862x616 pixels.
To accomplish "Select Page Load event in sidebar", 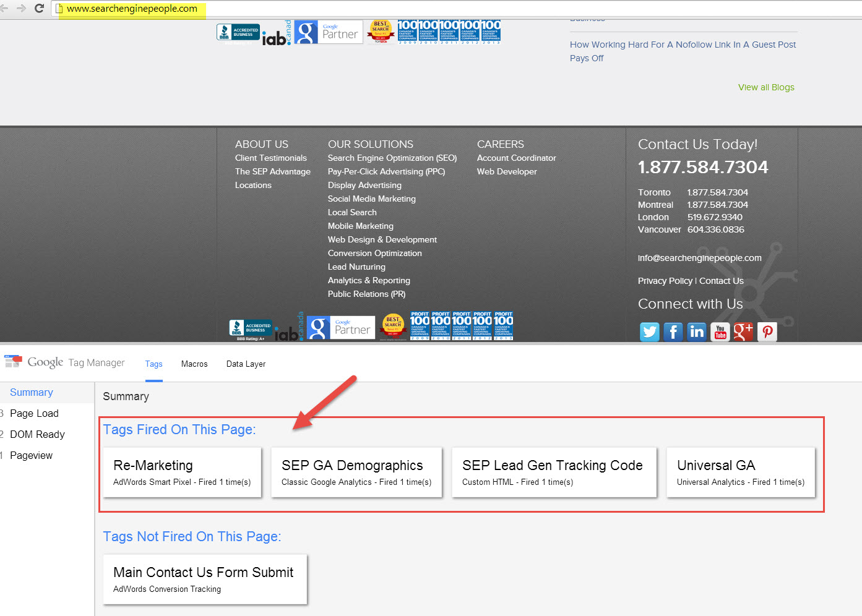I will [x=34, y=414].
